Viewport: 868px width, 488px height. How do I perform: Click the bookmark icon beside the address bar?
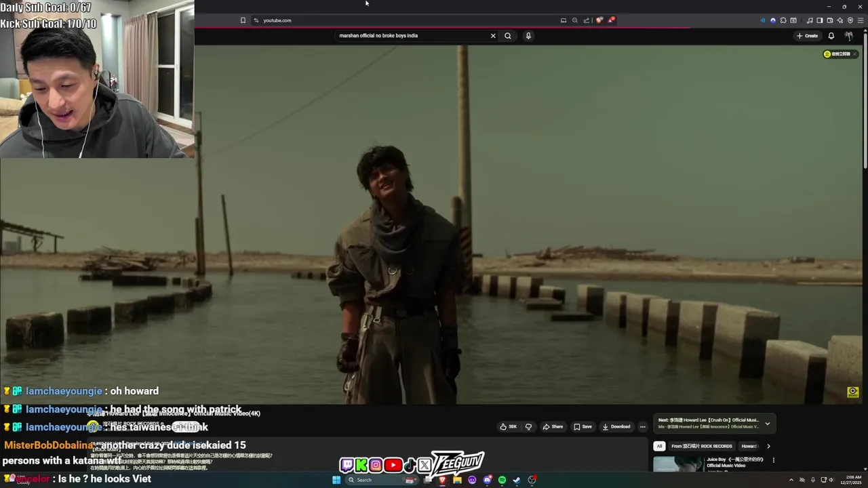[x=243, y=20]
